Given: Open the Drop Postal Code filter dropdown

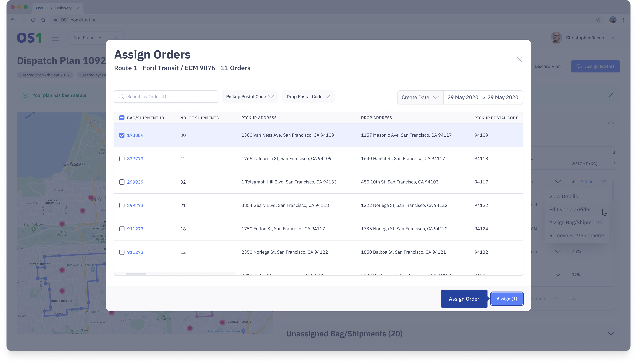Looking at the screenshot, I should point(308,97).
